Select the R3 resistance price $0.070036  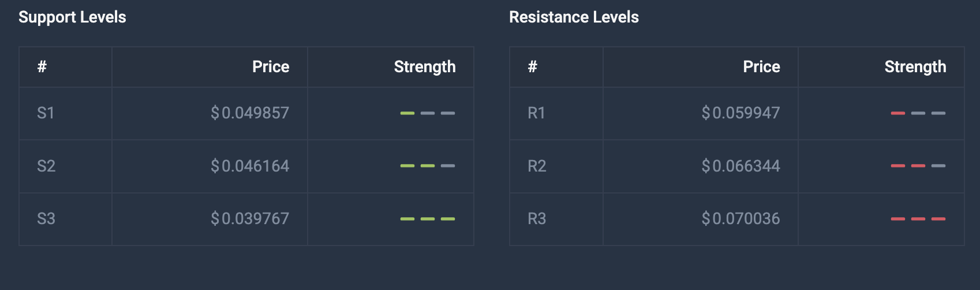(x=740, y=218)
